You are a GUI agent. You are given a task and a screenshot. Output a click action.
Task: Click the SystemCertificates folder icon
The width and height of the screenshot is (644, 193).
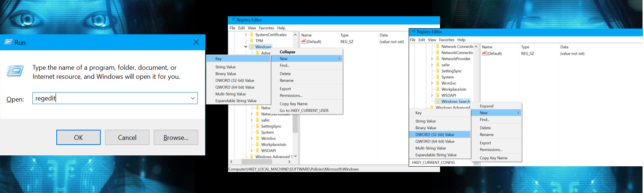252,35
